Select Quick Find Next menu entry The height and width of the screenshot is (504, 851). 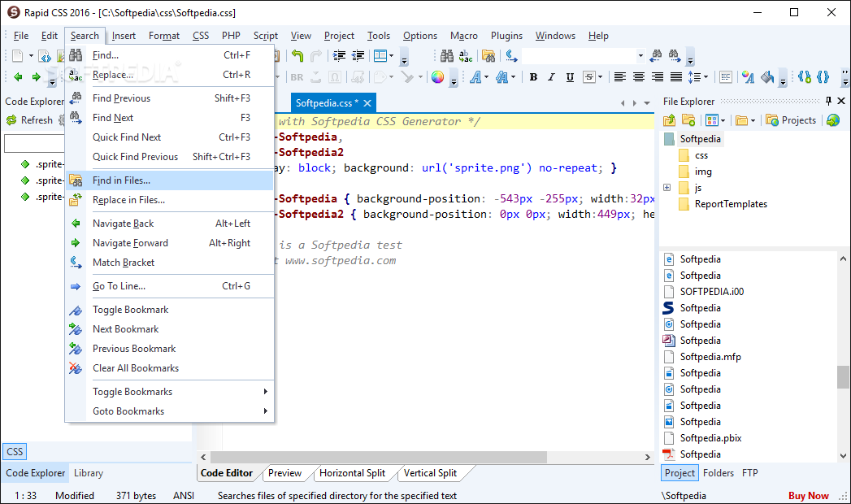pyautogui.click(x=169, y=137)
